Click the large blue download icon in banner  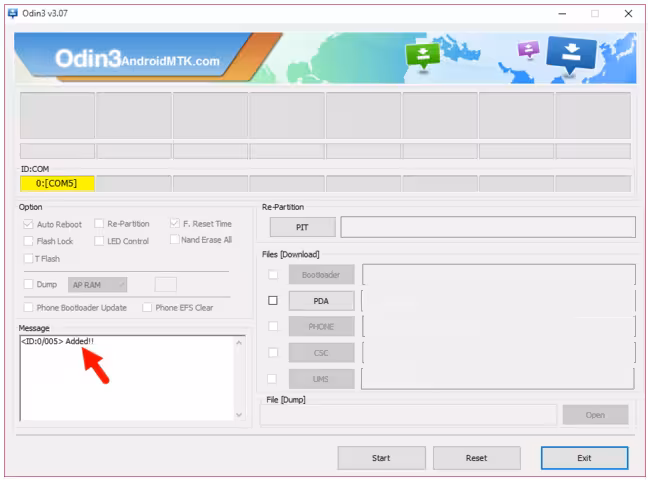point(571,55)
